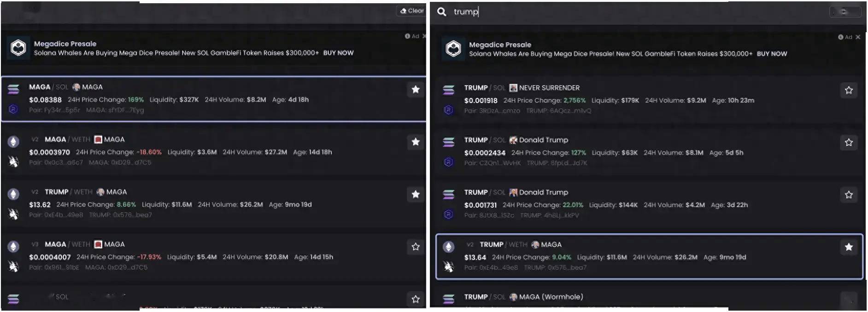The image size is (868, 312).
Task: Star the $0.001731 Donald Trump pair
Action: 849,195
